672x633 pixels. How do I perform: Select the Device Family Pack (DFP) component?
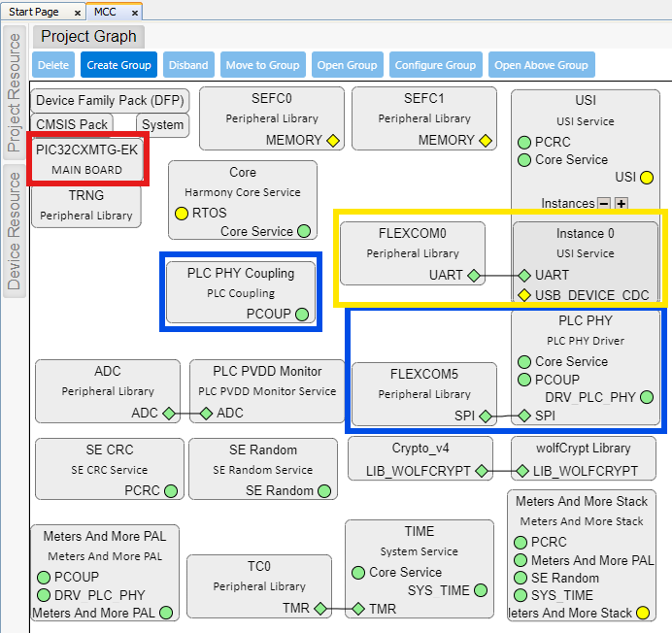110,101
